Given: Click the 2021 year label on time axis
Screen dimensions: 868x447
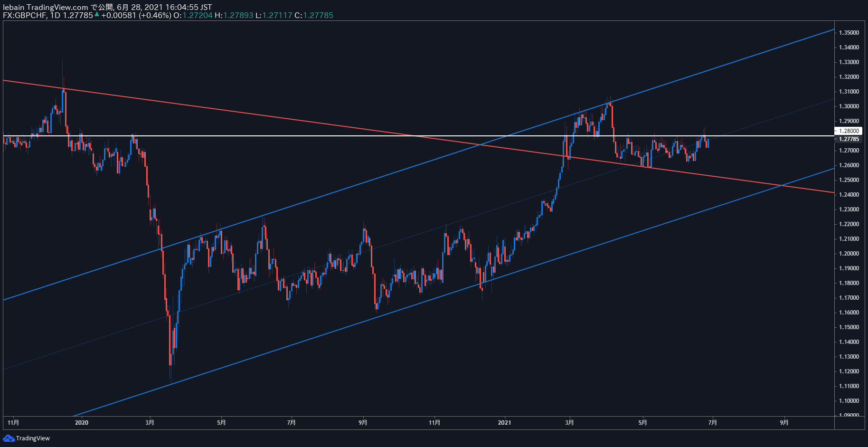Looking at the screenshot, I should (504, 422).
